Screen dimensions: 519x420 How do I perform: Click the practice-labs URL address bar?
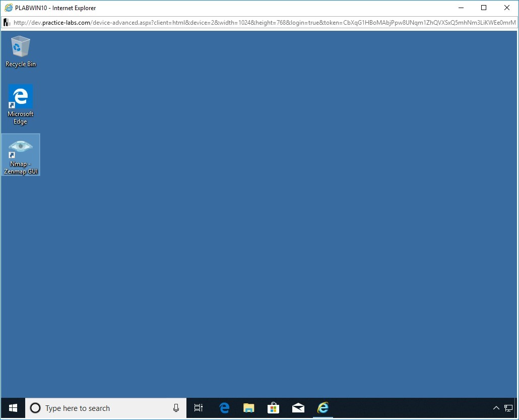[262, 23]
